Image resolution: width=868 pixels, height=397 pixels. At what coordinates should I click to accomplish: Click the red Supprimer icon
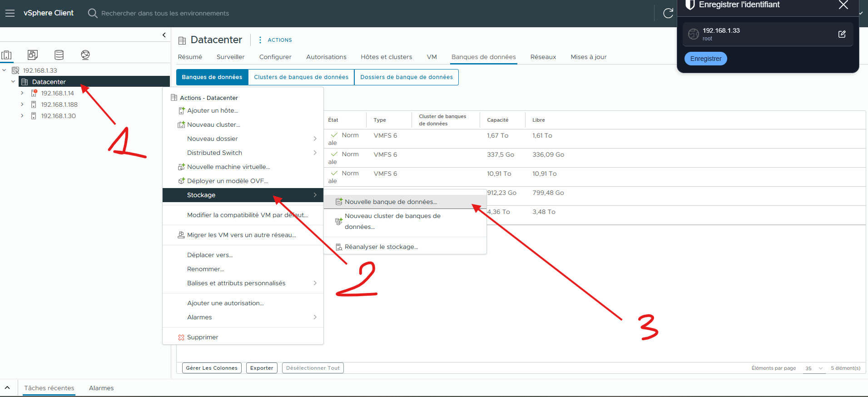[x=181, y=337]
